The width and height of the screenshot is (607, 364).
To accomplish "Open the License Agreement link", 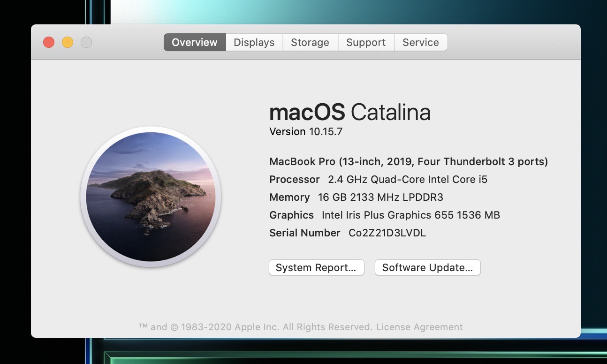I will click(x=419, y=327).
